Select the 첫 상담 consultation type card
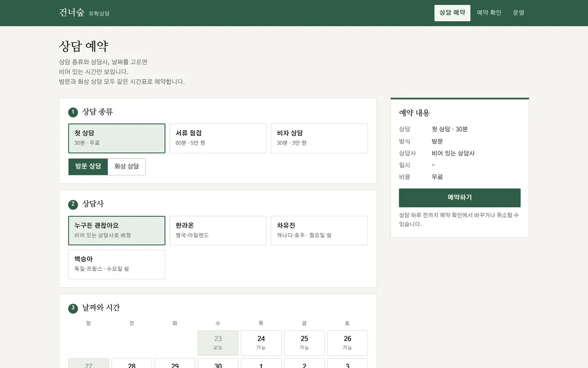 tap(117, 138)
